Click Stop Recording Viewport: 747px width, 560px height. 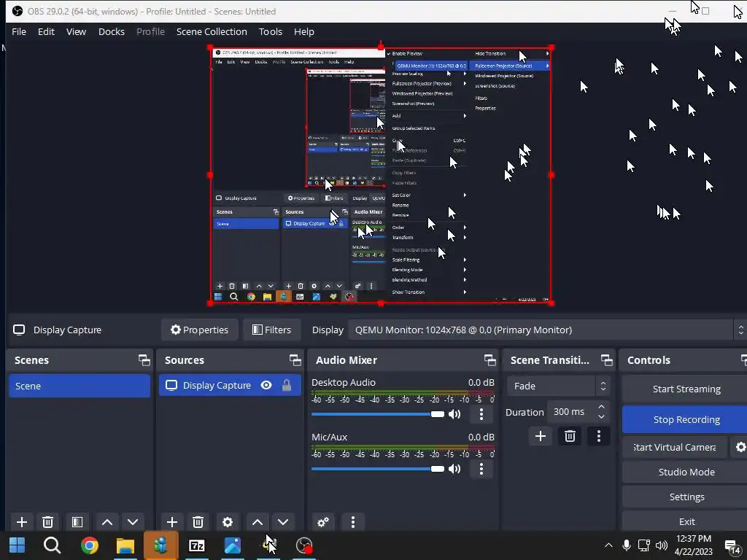click(686, 419)
